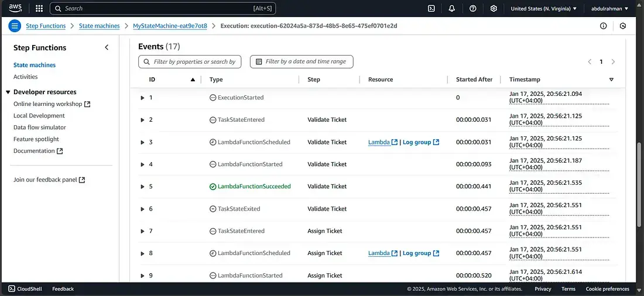Select State machines in sidebar
The height and width of the screenshot is (296, 644).
click(35, 65)
